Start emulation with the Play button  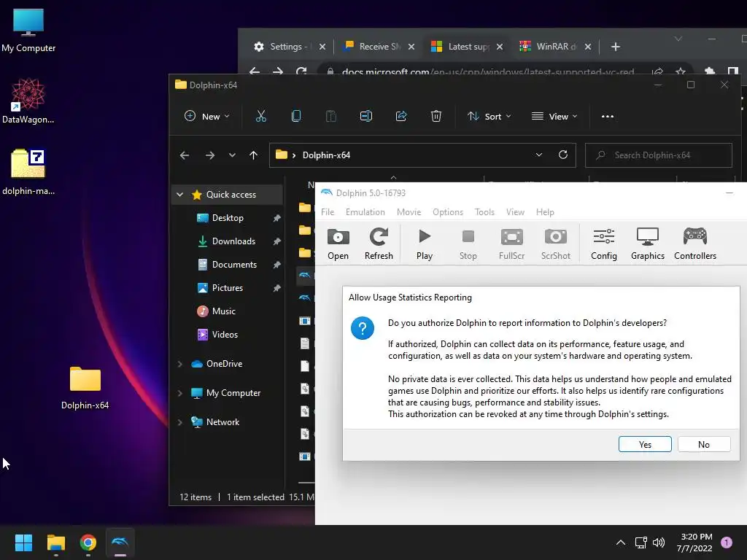point(425,244)
